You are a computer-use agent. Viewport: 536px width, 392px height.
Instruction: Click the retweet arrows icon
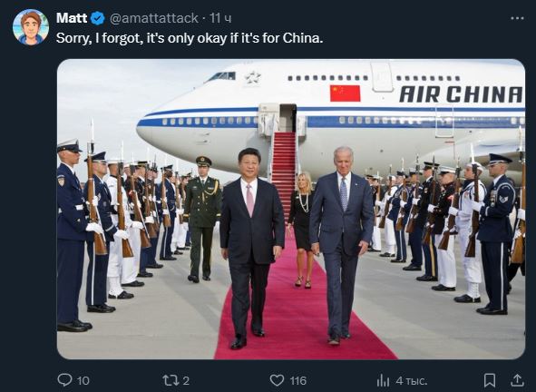tap(171, 380)
